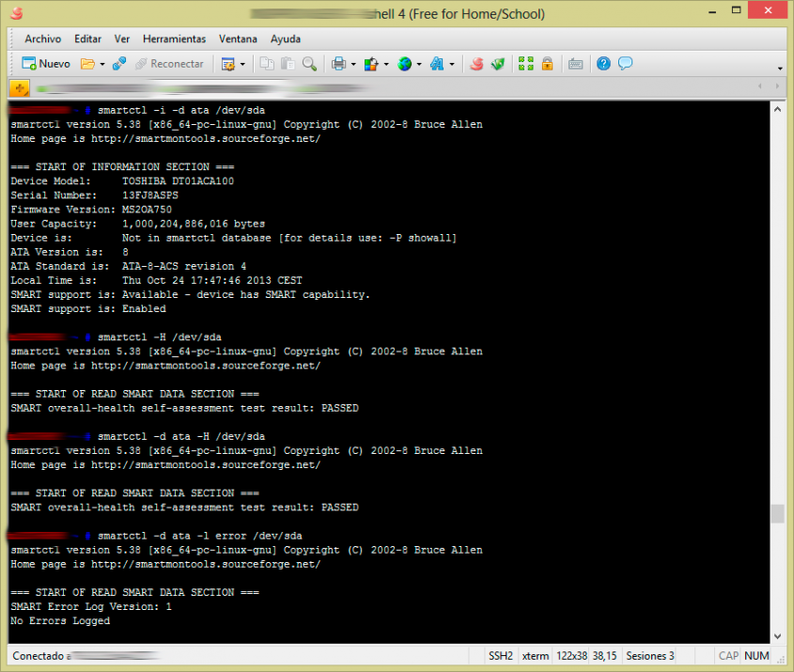Click the smartctl -l error command line
This screenshot has height=672, width=794.
click(x=200, y=536)
